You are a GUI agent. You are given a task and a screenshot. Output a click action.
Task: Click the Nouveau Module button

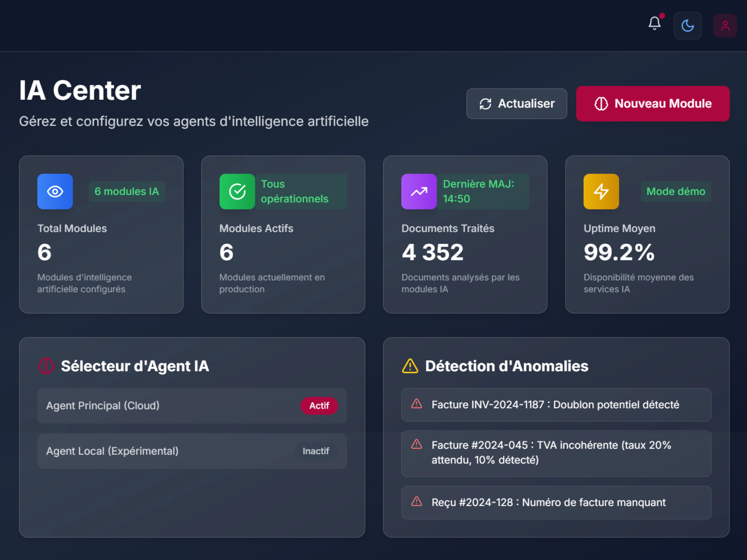pos(652,104)
